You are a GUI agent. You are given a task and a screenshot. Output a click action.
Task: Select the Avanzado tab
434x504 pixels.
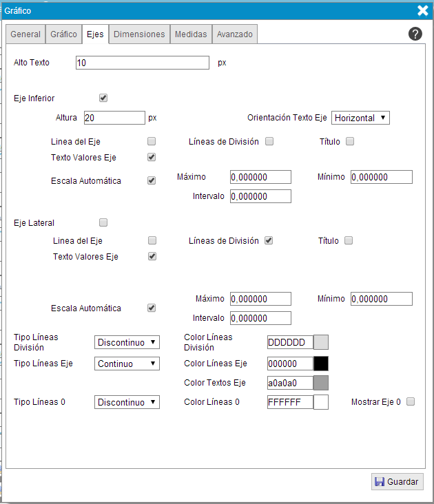pyautogui.click(x=234, y=34)
